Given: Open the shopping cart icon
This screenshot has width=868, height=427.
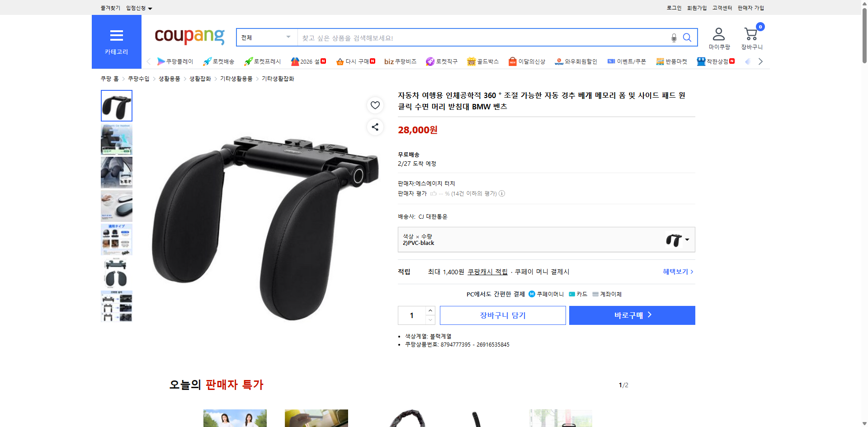Looking at the screenshot, I should point(751,33).
